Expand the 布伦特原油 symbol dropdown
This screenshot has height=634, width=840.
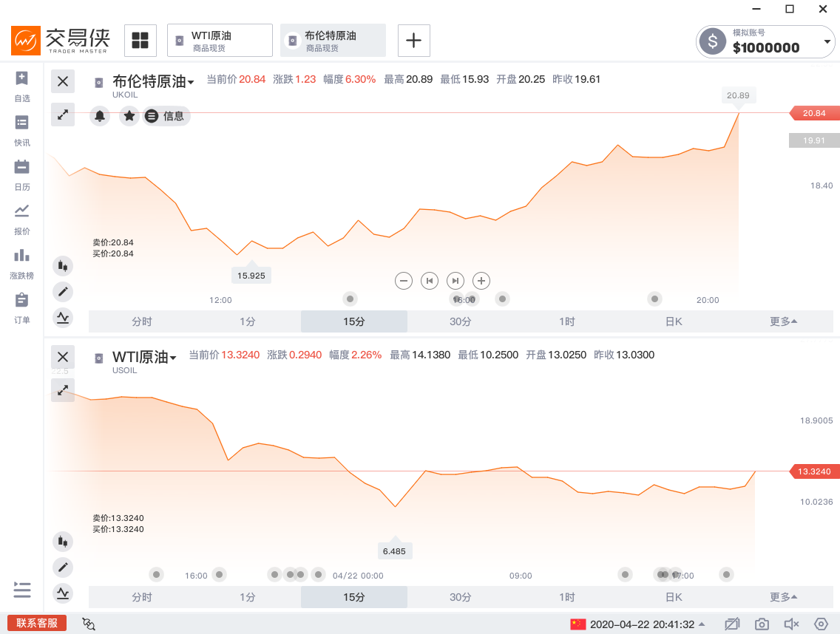[190, 82]
